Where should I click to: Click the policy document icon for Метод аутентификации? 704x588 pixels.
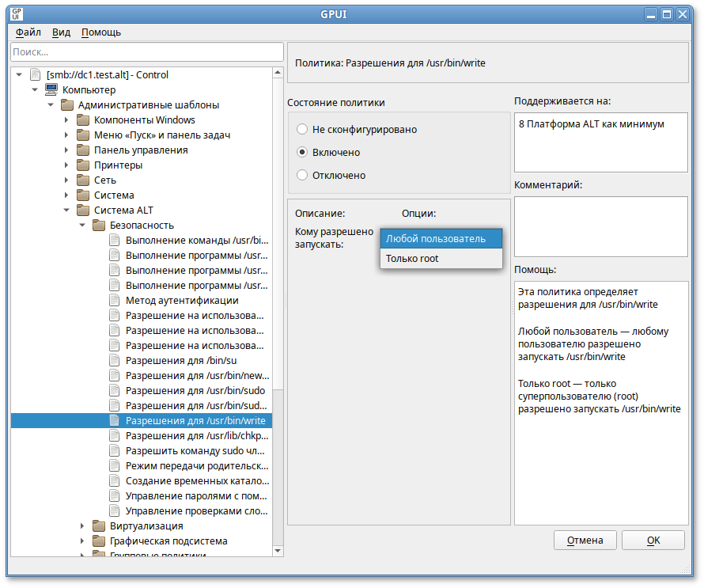click(115, 300)
